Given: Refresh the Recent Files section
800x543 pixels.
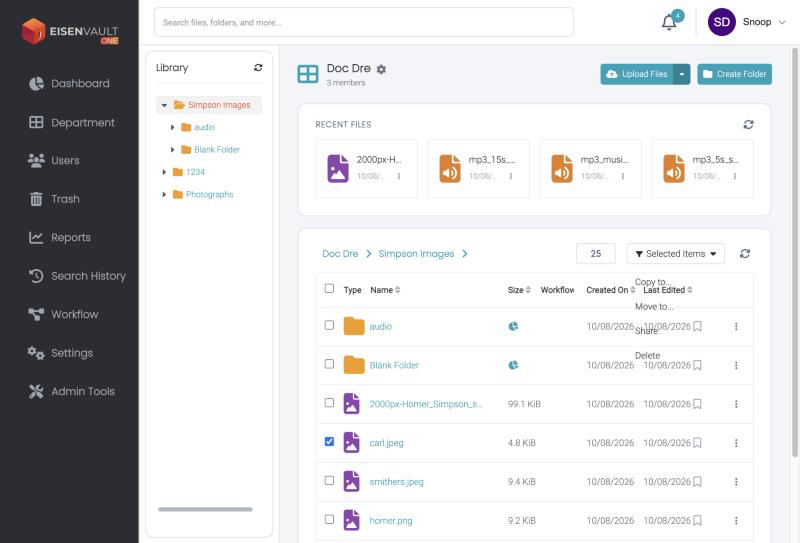Looking at the screenshot, I should pyautogui.click(x=748, y=125).
